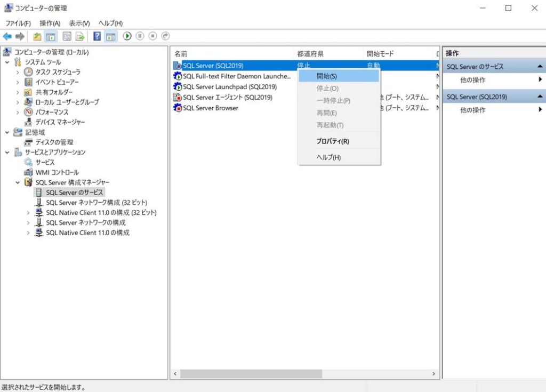Open the 操作(A) menu
Image resolution: width=546 pixels, height=392 pixels.
pyautogui.click(x=50, y=23)
